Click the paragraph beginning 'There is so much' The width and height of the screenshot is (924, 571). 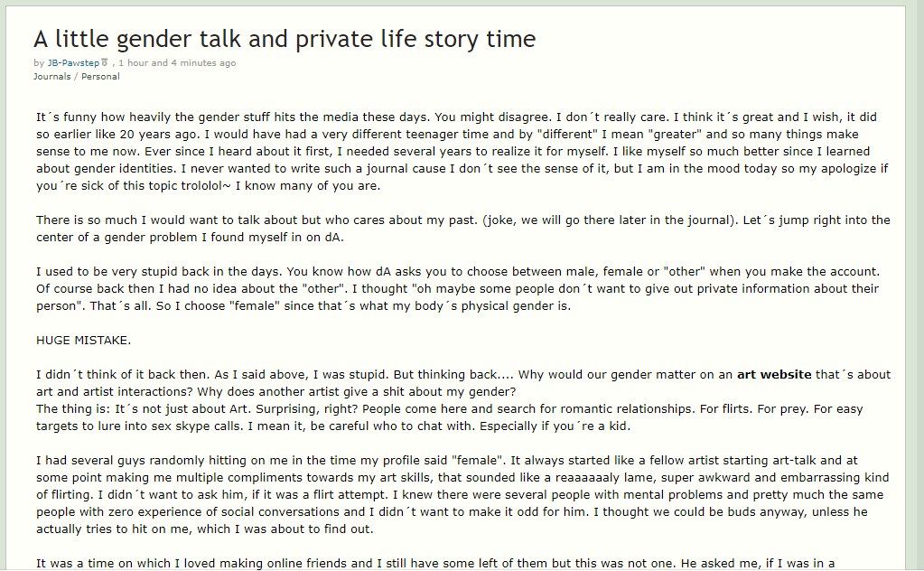tap(462, 229)
